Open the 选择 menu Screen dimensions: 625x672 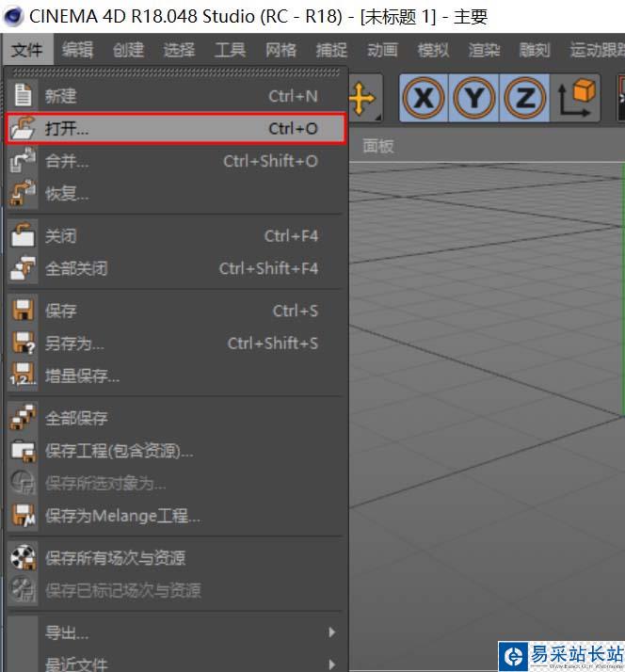click(179, 50)
